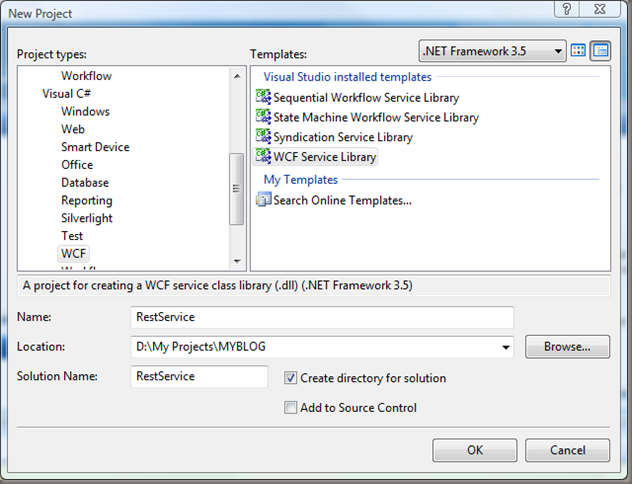Select the WCF project type
632x484 pixels.
pyautogui.click(x=73, y=253)
